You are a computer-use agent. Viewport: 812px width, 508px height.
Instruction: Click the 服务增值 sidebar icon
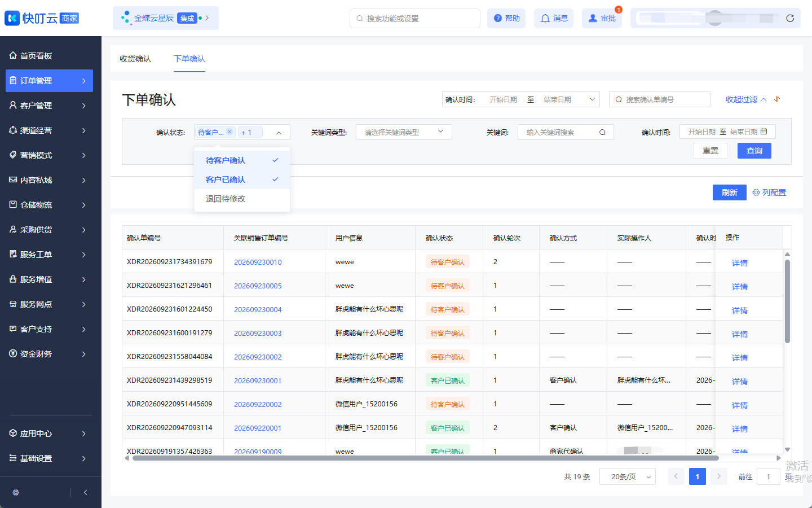13,279
